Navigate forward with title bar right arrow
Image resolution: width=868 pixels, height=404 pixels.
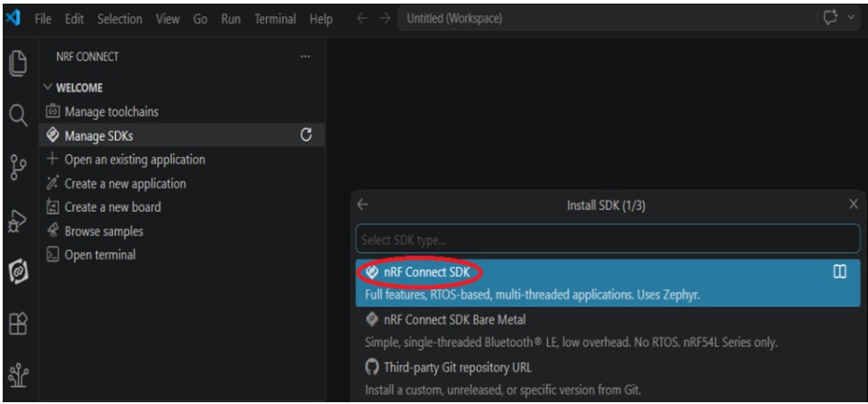point(385,18)
